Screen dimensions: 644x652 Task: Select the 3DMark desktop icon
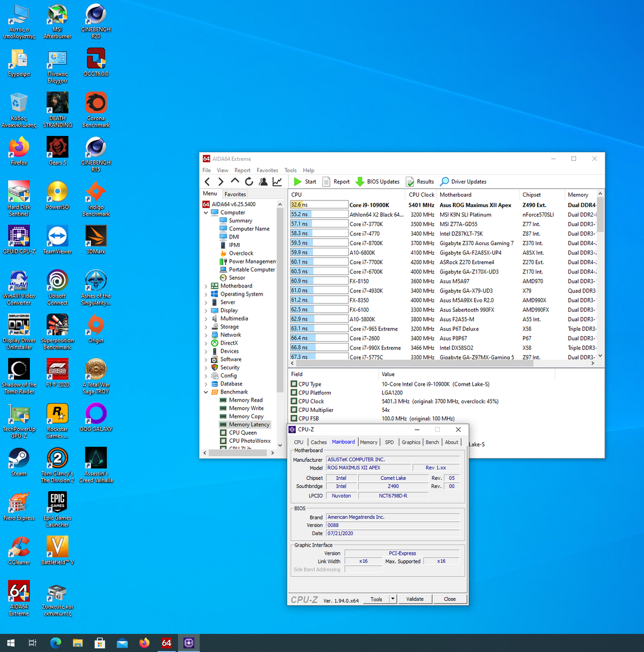tap(96, 240)
